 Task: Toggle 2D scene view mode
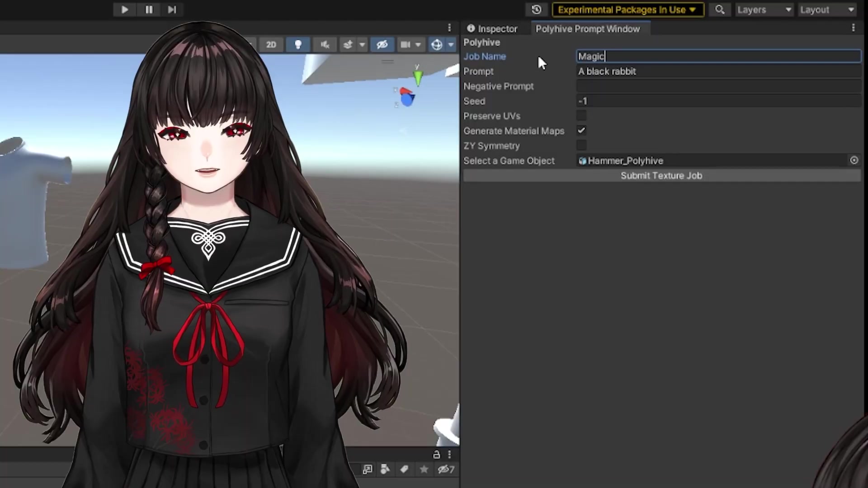point(271,45)
